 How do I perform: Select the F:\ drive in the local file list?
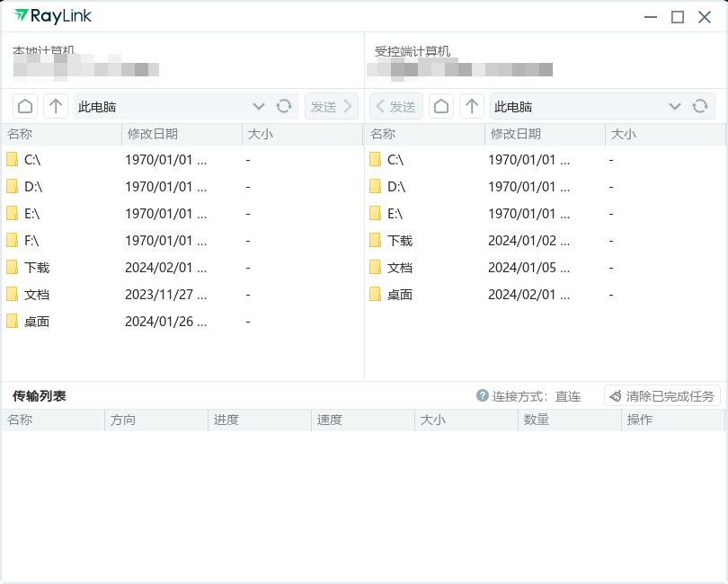coord(36,241)
